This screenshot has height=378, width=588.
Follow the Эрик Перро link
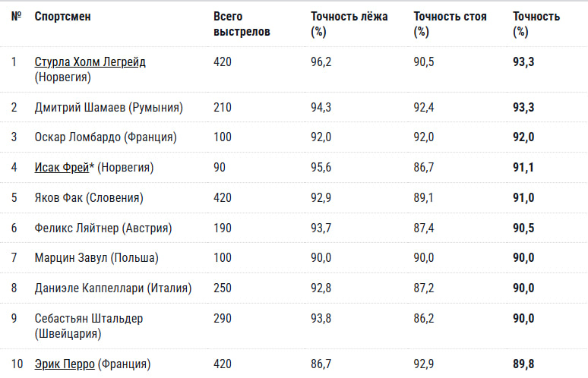tap(65, 364)
